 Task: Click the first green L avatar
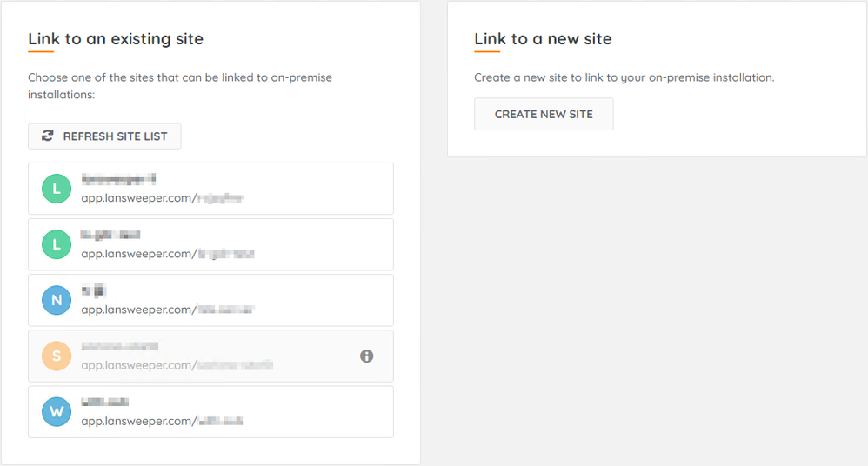tap(57, 189)
